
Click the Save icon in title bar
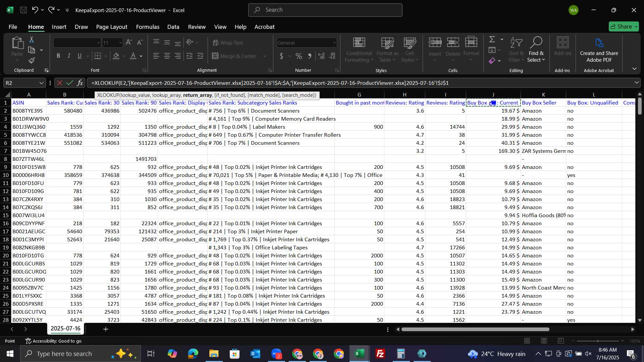click(23, 10)
